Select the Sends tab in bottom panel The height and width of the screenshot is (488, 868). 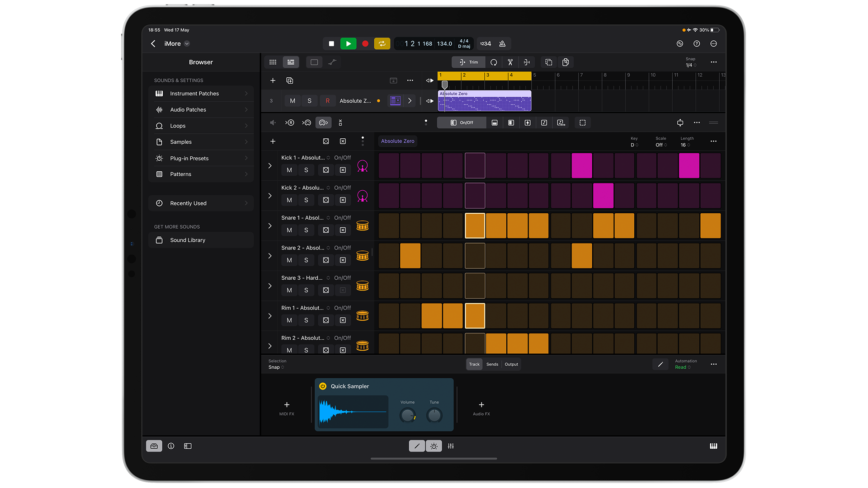click(x=492, y=364)
